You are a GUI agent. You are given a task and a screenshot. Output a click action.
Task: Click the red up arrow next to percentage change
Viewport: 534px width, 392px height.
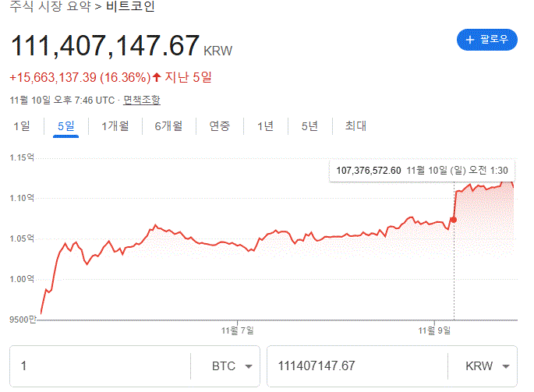tap(157, 77)
